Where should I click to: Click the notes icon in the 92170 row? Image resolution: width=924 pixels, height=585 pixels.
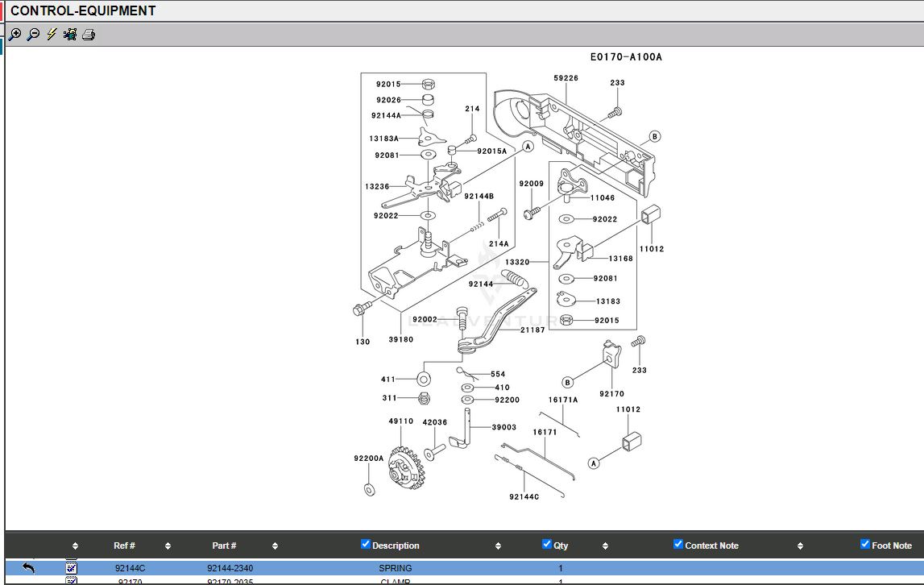point(71,581)
